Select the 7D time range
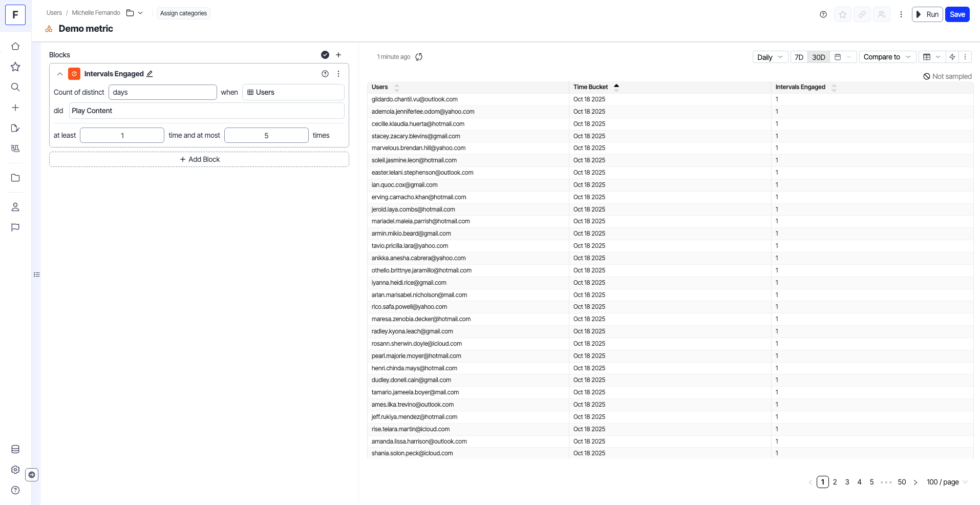 [799, 57]
